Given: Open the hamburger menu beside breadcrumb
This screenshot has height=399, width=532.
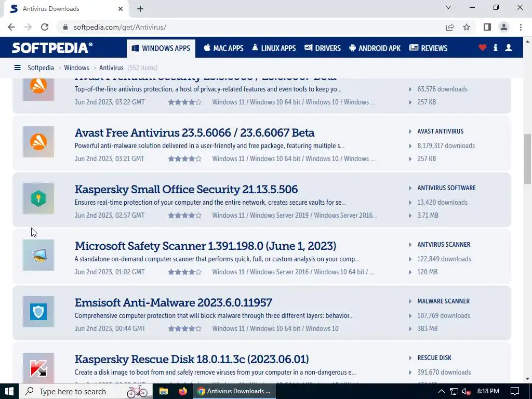Looking at the screenshot, I should tap(17, 68).
